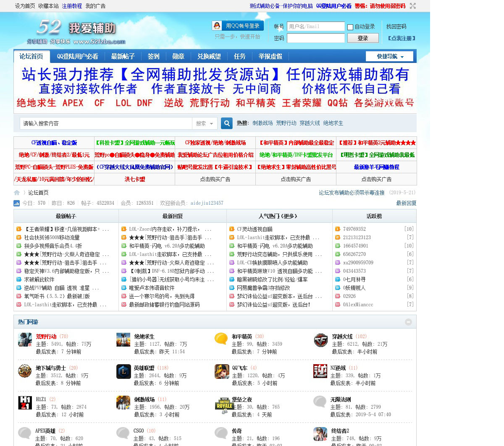
Task: Click the 找回密码 link
Action: 396,26
